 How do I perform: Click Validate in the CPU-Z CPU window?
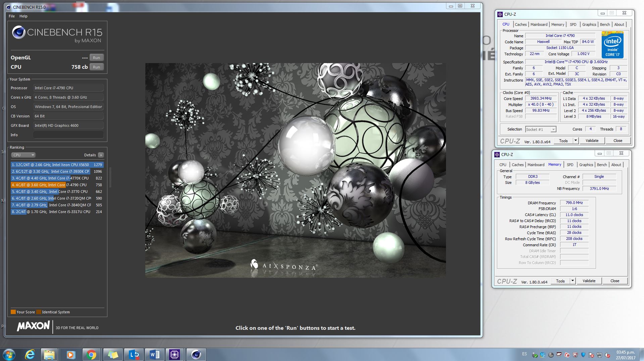coord(592,141)
